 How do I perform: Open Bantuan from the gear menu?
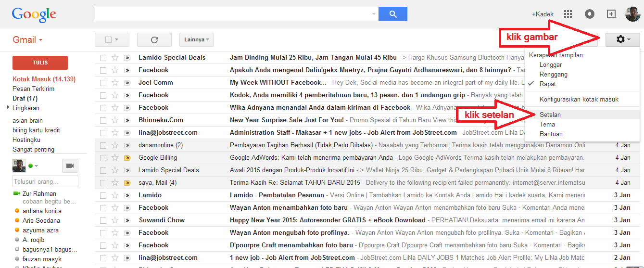click(x=551, y=134)
